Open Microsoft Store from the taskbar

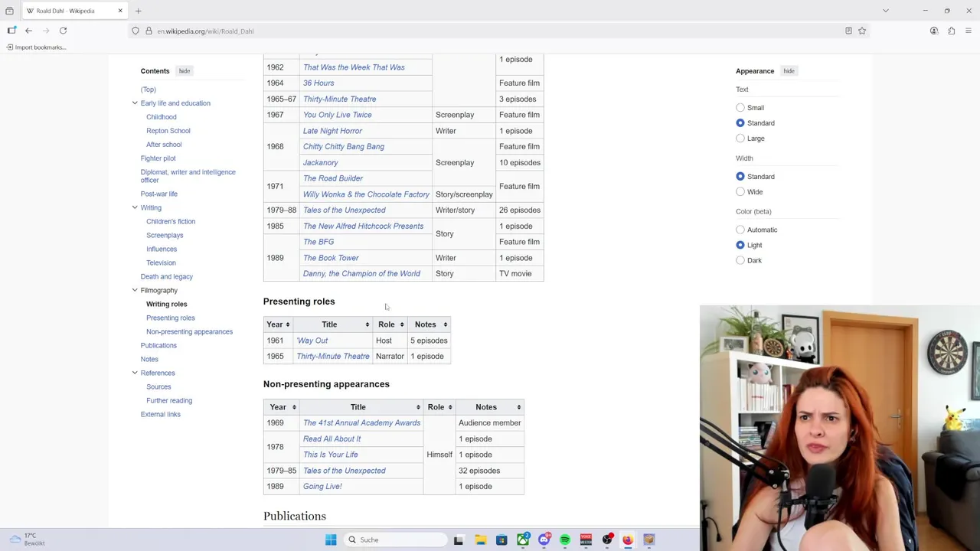[501, 540]
